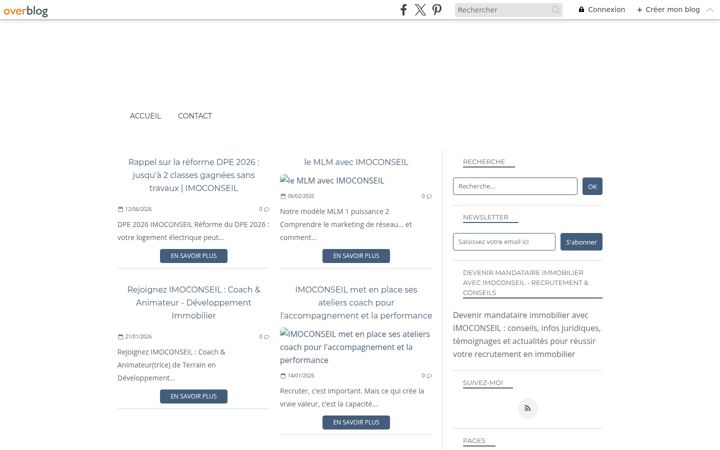Viewport: 720px width, 450px height.
Task: Open the Overblog logo home link
Action: (x=26, y=11)
